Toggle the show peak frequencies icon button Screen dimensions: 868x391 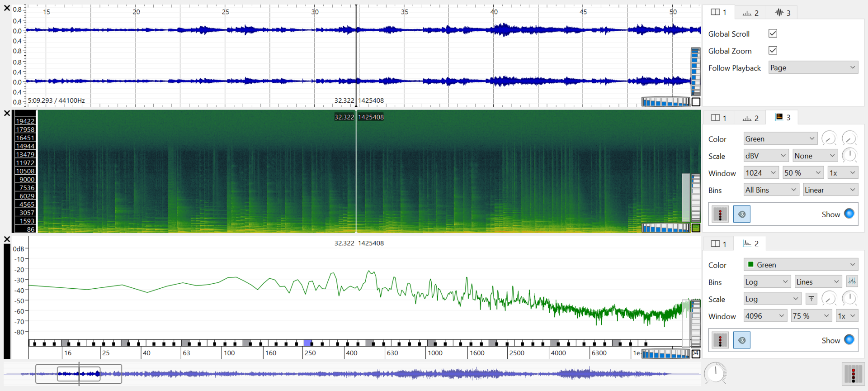coord(852,281)
